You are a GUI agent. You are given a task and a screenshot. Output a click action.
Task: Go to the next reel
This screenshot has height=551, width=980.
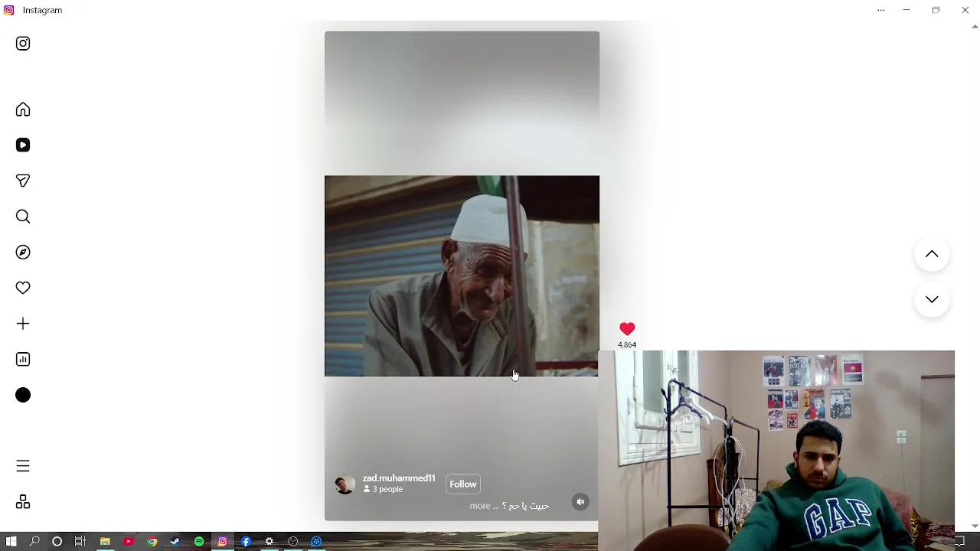932,299
